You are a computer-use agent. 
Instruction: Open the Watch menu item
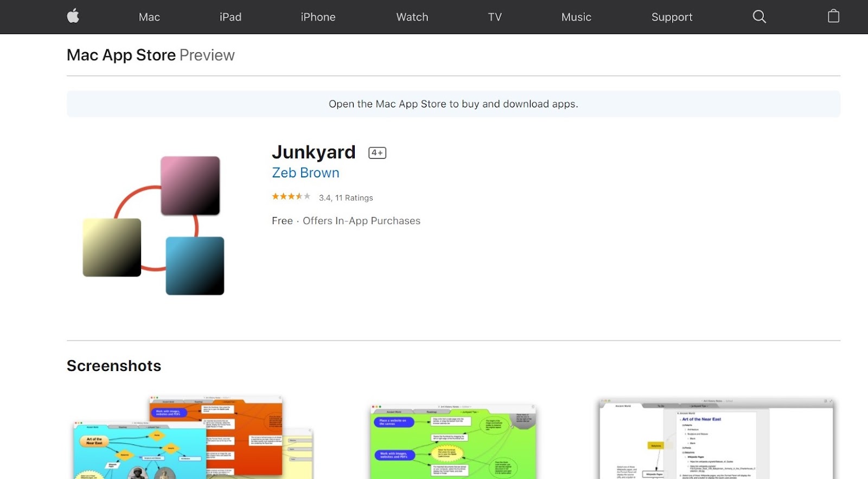coord(412,17)
